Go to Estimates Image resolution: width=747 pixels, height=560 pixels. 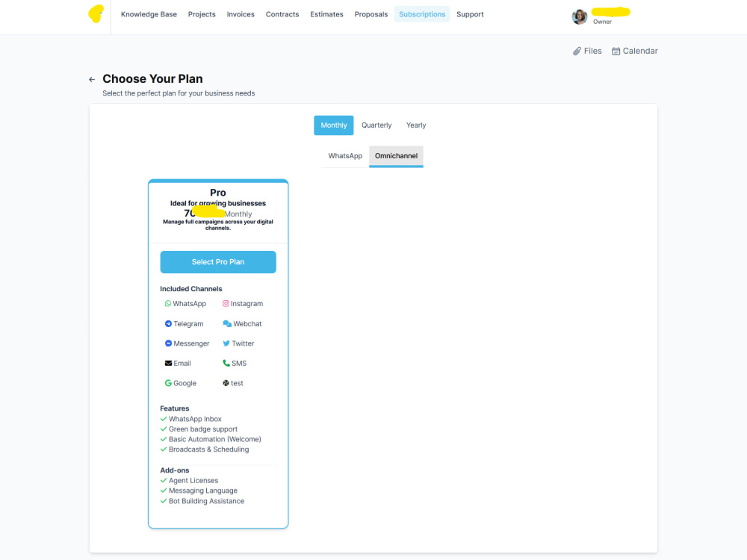point(326,14)
